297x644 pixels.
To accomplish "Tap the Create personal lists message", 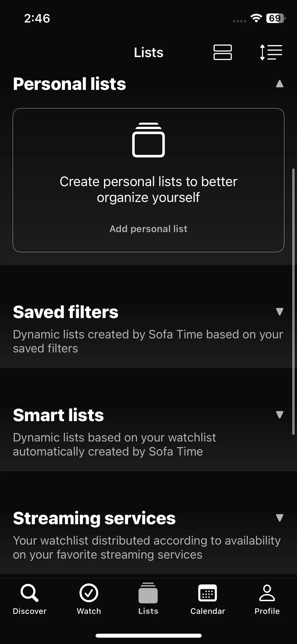I will (148, 189).
